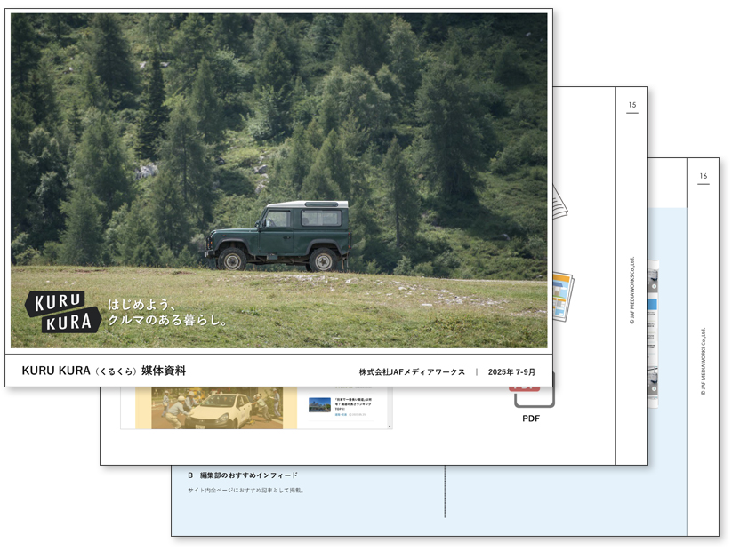Click the small city article thumbnail
The width and height of the screenshot is (756, 551).
click(x=319, y=404)
